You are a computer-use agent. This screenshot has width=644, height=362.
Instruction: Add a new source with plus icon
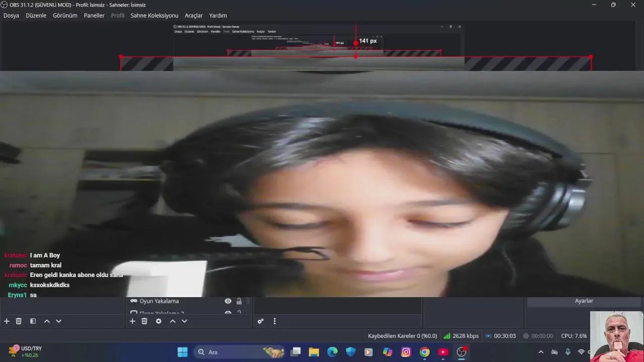pyautogui.click(x=132, y=321)
